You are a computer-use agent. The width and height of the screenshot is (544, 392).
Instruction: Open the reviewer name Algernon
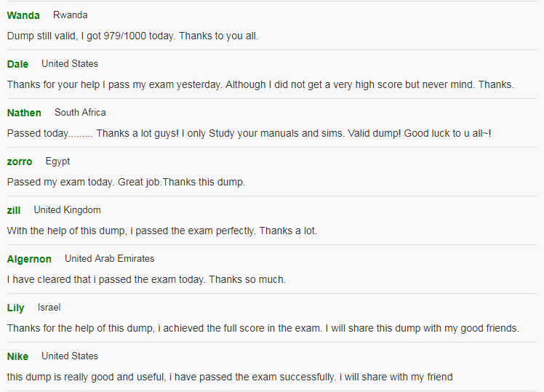29,259
